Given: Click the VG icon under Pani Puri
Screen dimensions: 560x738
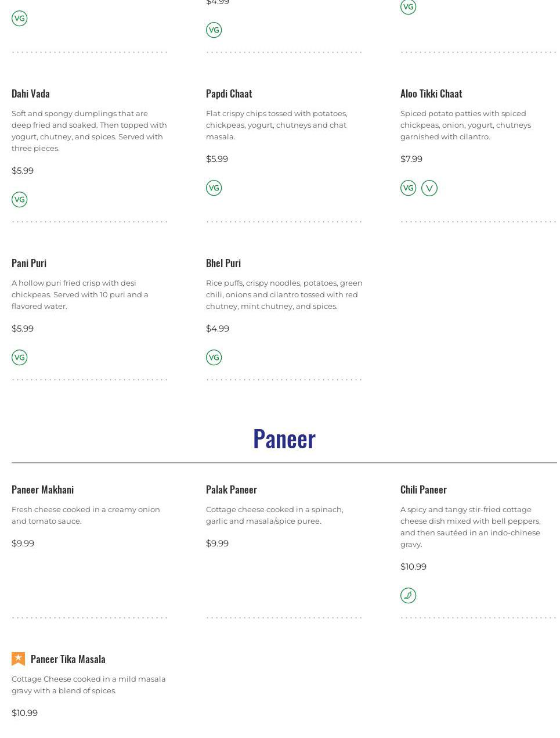Looking at the screenshot, I should point(20,358).
